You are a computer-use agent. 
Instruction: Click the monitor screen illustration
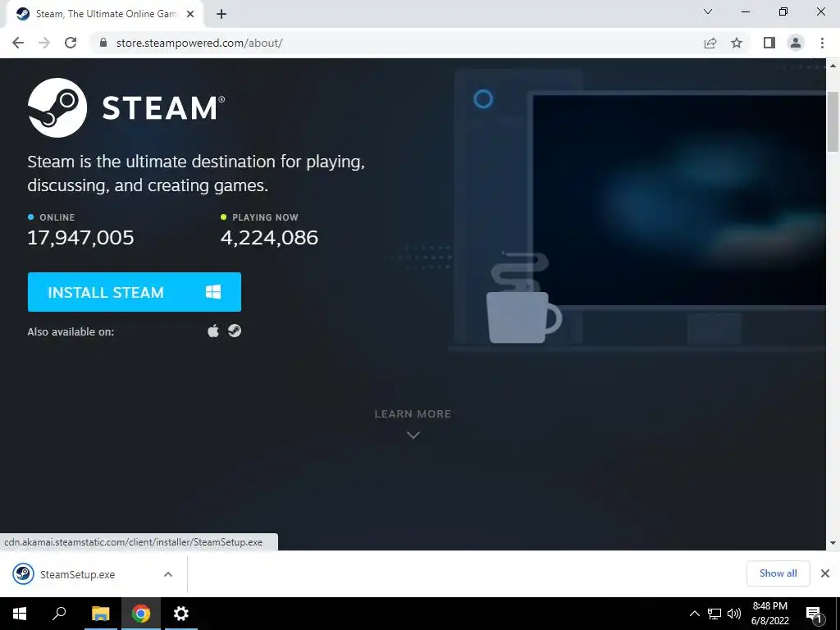678,200
